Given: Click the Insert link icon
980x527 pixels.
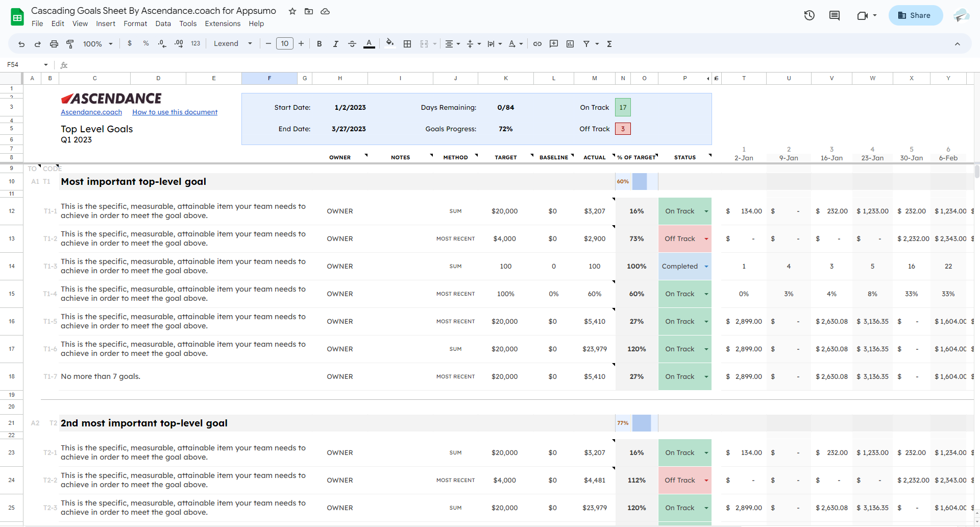Looking at the screenshot, I should (x=537, y=44).
